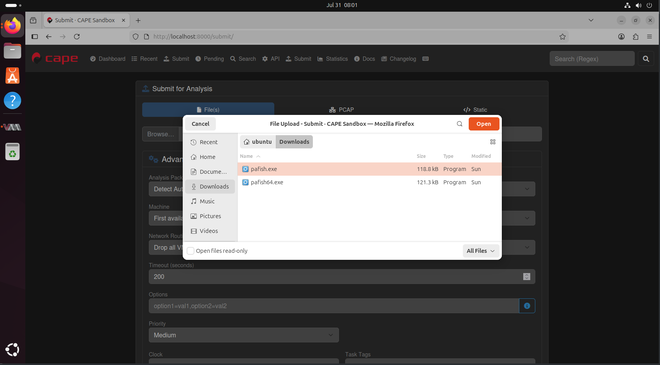Click the magnifier search button in CAPE navbar
This screenshot has height=365, width=660.
point(646,59)
